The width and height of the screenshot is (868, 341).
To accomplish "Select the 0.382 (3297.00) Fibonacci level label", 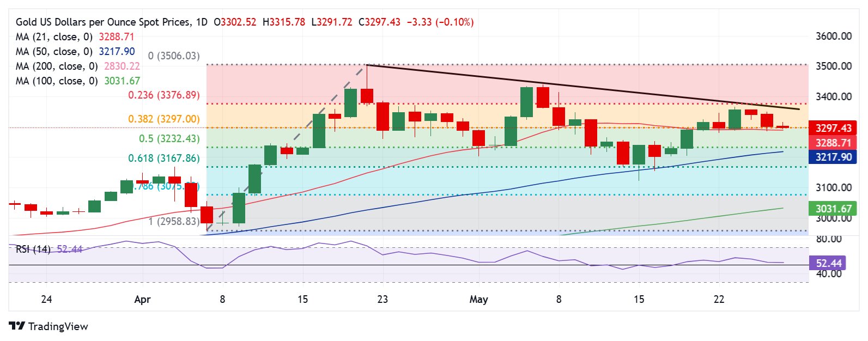I will click(x=164, y=119).
